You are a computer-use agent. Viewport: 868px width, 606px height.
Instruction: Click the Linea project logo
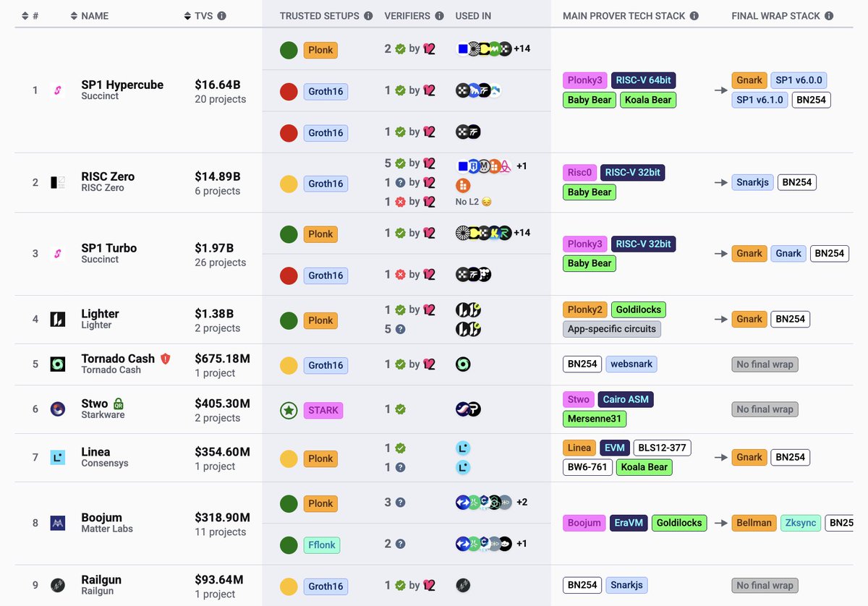coord(58,457)
